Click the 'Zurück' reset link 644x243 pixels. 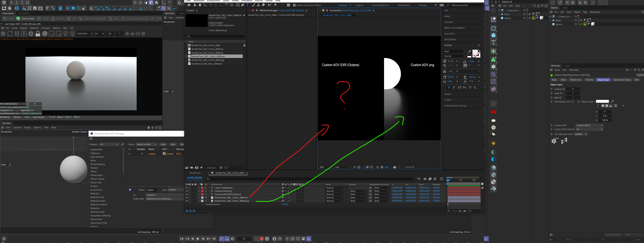(285, 204)
